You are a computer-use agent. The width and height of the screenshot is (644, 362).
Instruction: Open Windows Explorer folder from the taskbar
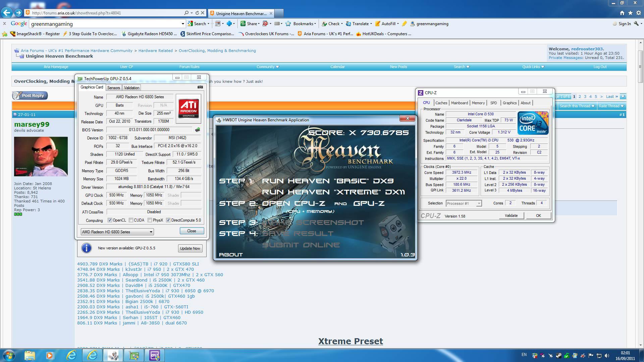30,355
